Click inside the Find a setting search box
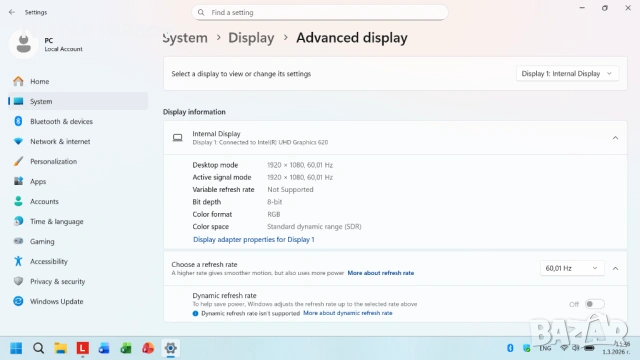 click(320, 13)
